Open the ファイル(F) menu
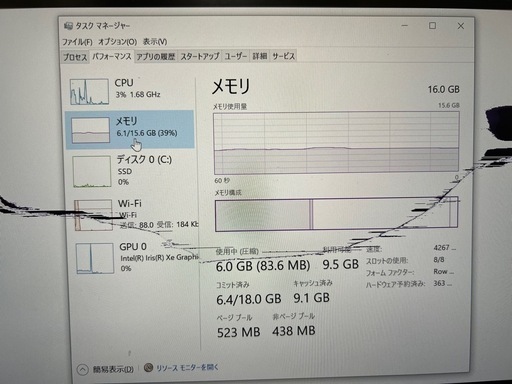512x384 pixels. (x=77, y=42)
